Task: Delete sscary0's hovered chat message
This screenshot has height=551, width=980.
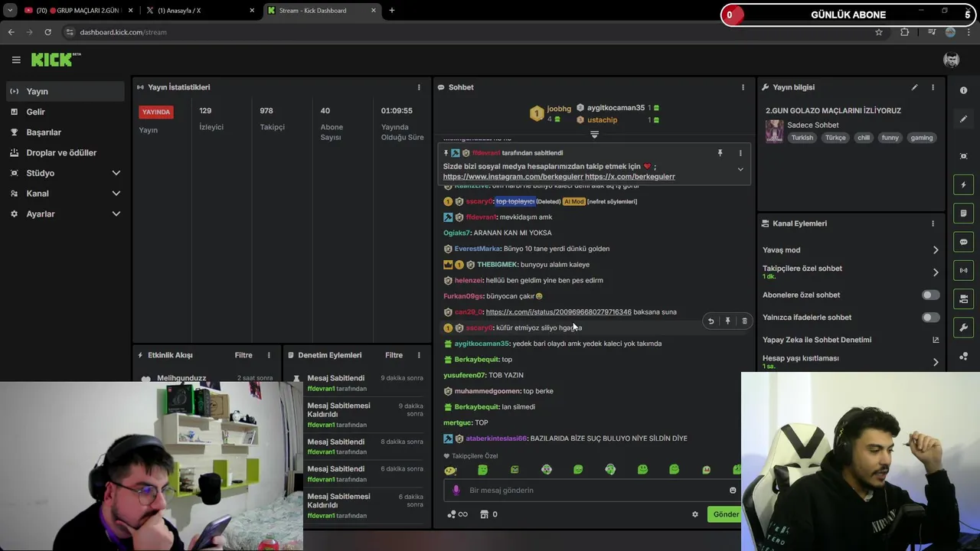Action: (x=744, y=321)
